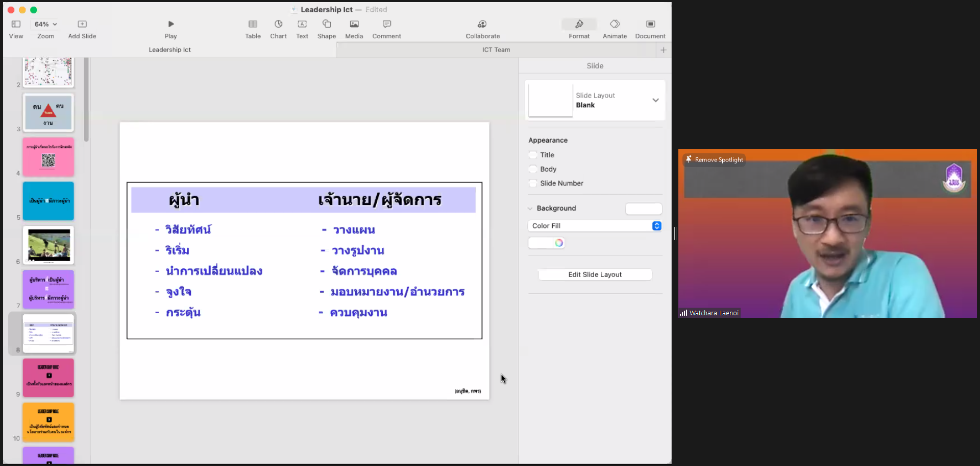
Task: Click the Background color preview swatch
Action: click(644, 208)
